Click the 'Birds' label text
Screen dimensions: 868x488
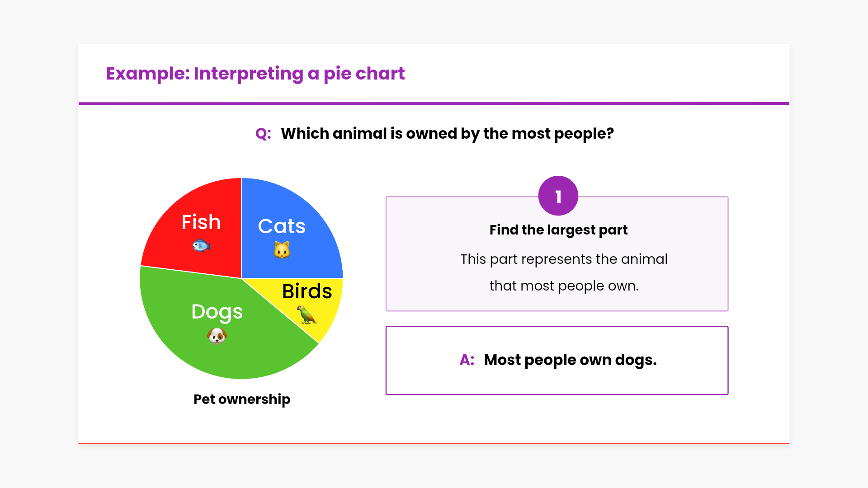tap(307, 291)
